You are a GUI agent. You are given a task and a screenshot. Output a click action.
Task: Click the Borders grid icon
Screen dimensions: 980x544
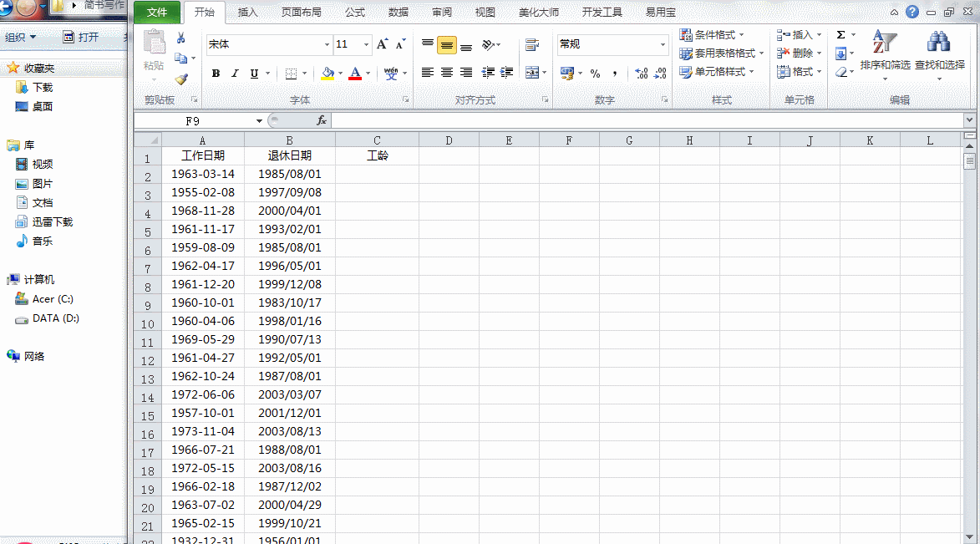tap(292, 74)
